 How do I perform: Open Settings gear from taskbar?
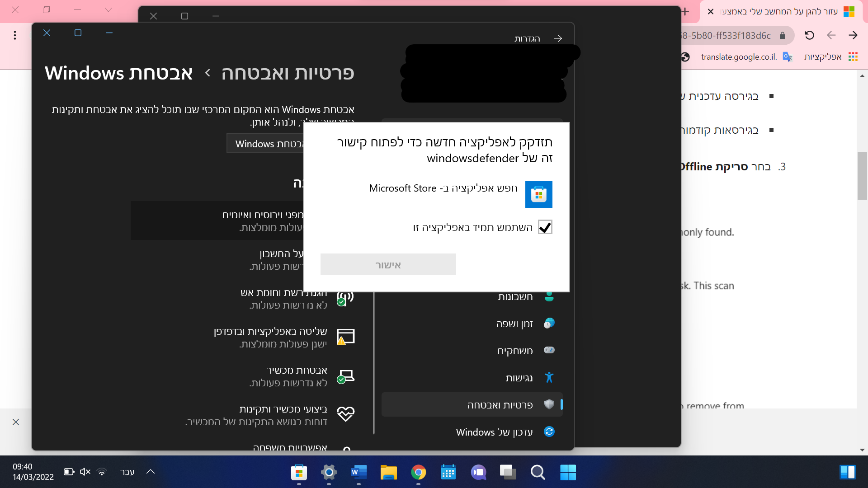point(329,473)
